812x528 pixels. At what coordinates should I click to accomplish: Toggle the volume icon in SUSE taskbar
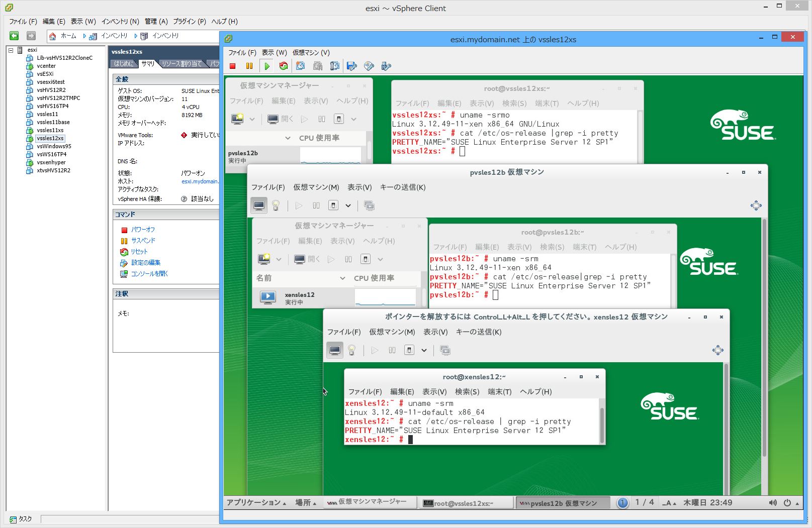(x=773, y=503)
